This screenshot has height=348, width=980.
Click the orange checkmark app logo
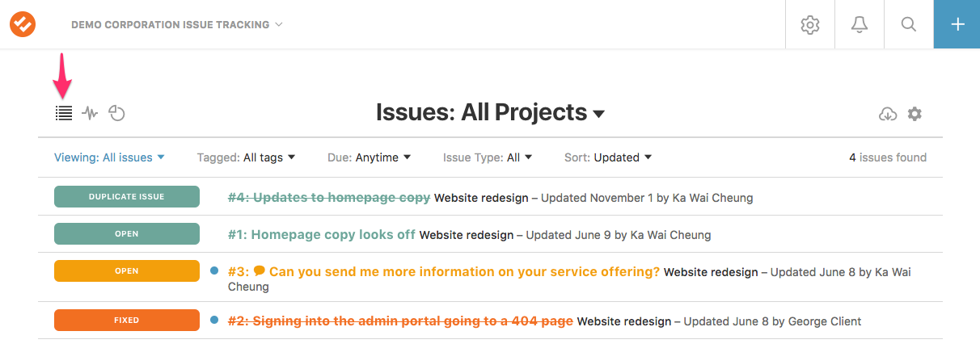click(22, 24)
